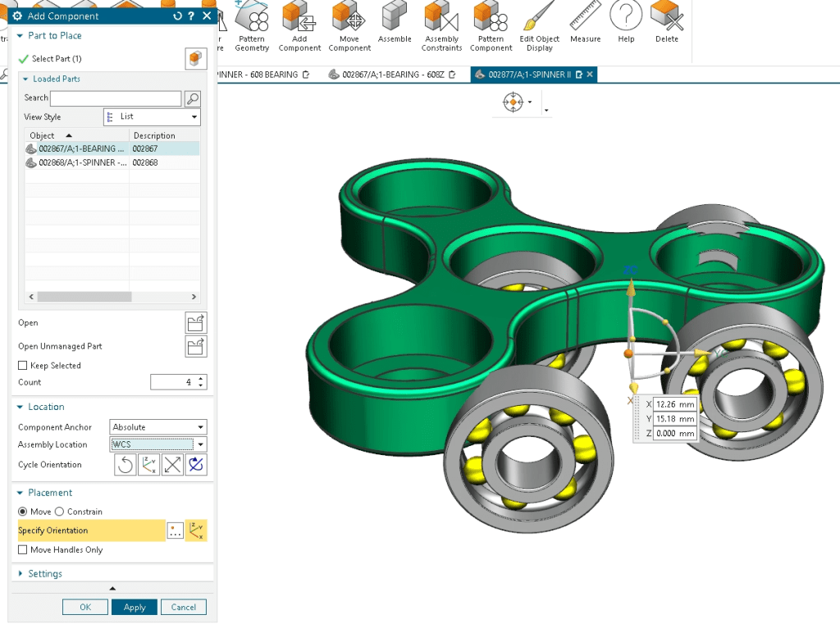
Task: Click the Open Unmanaged Part folder icon
Action: pyautogui.click(x=195, y=346)
